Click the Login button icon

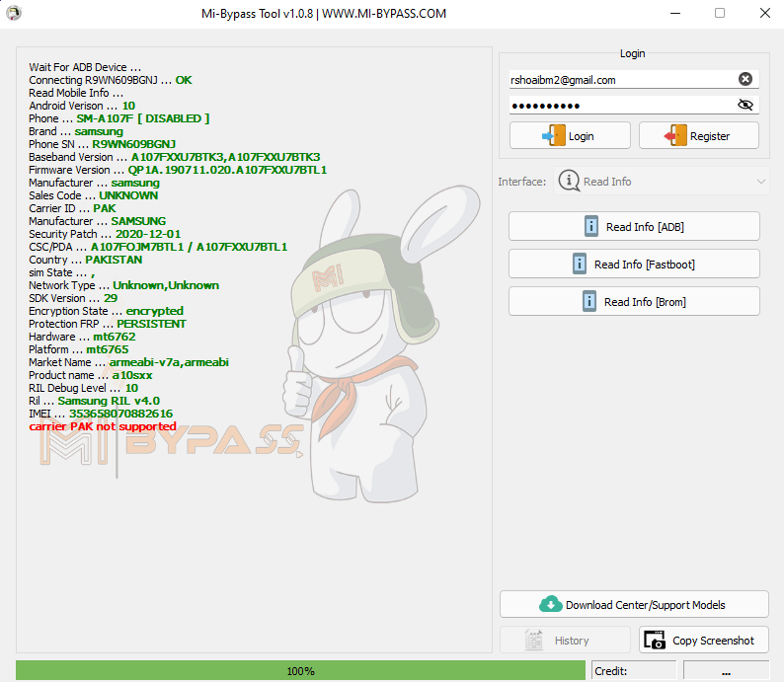coord(555,136)
